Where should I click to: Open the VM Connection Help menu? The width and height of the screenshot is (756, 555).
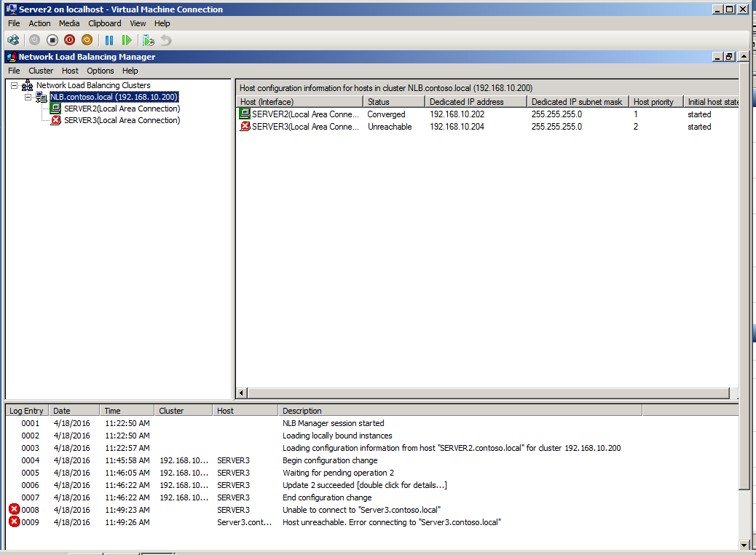162,23
